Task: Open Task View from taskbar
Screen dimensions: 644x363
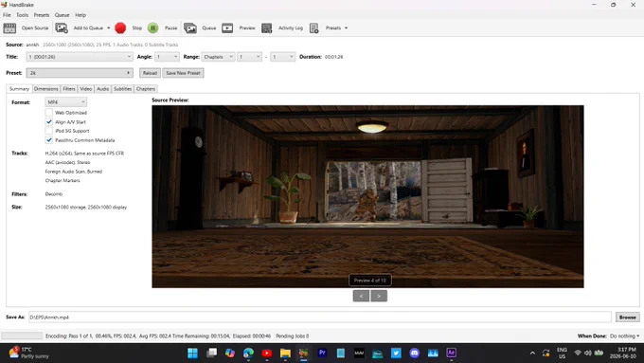Action: 211,354
